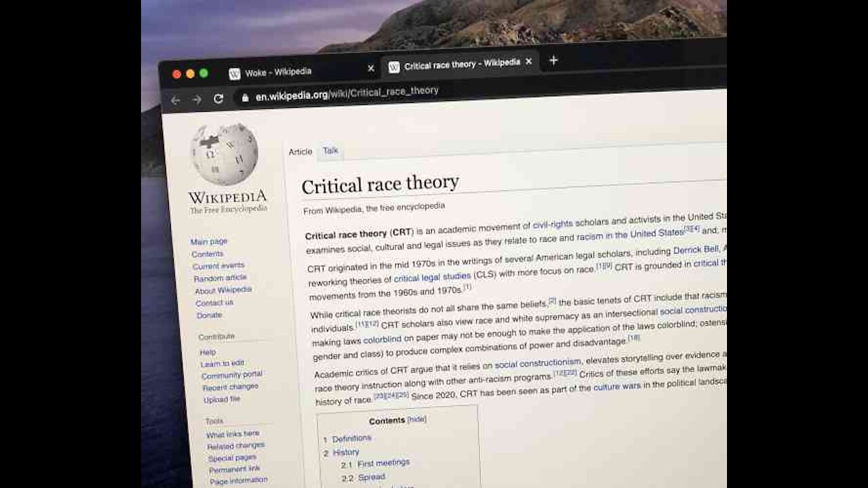Screen dimensions: 868x488
Task: Close the Critical race theory tab
Action: point(528,62)
